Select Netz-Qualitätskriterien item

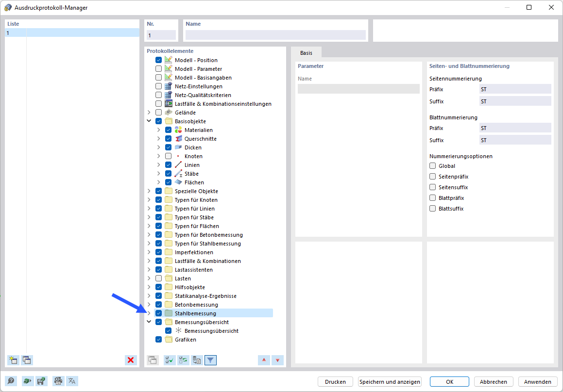(x=203, y=95)
